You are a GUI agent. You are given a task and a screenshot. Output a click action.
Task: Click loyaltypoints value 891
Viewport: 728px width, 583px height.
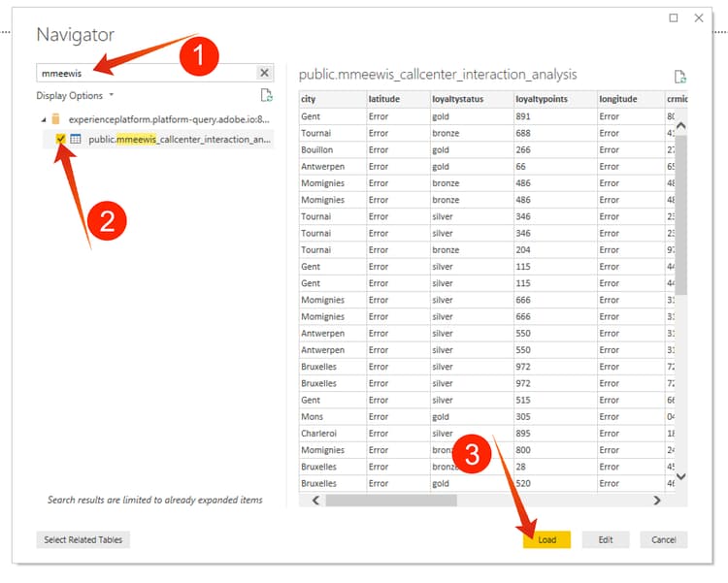click(x=555, y=116)
